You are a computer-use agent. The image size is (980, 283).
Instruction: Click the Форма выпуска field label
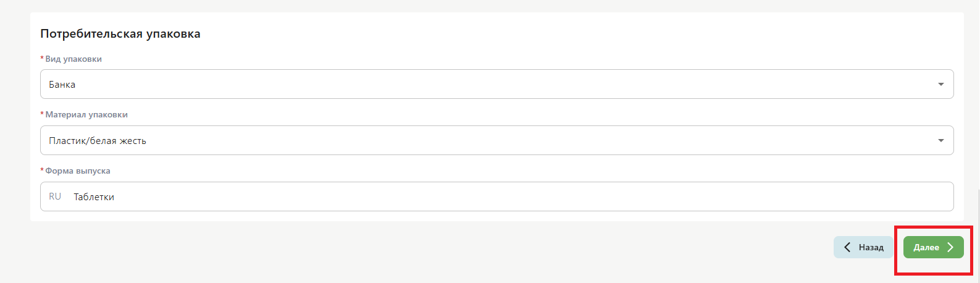tap(78, 171)
